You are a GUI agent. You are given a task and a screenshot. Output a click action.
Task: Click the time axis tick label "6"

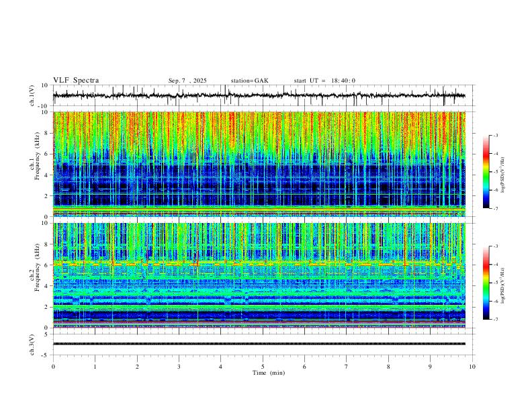click(304, 367)
